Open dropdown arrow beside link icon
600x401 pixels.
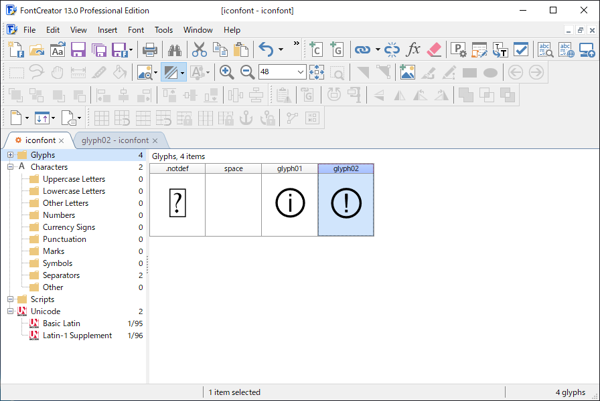pyautogui.click(x=377, y=50)
